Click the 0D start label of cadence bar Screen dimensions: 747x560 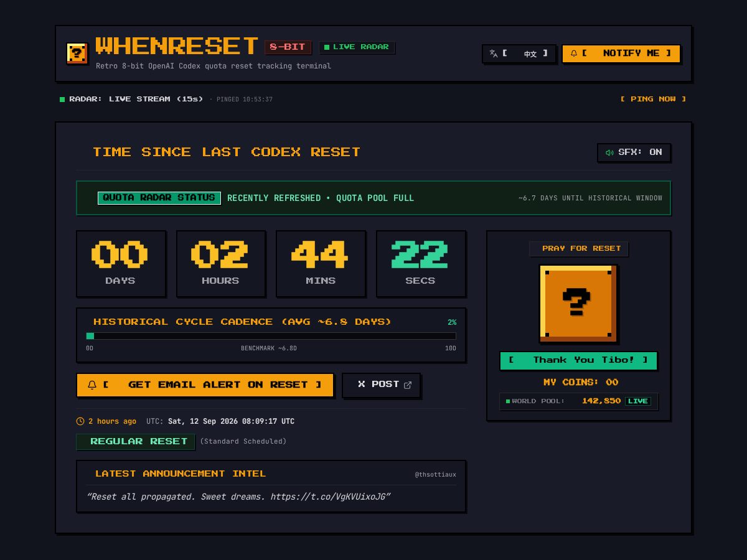point(90,348)
